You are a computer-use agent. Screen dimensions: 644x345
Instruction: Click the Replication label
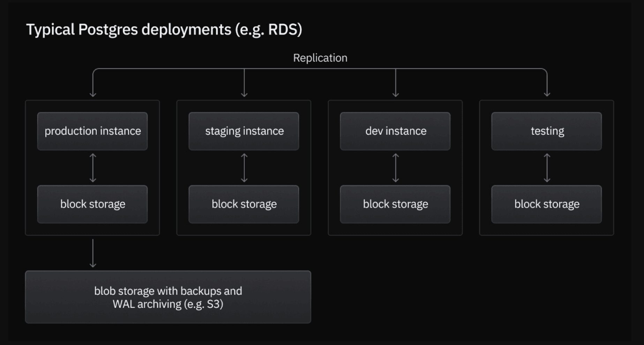320,58
